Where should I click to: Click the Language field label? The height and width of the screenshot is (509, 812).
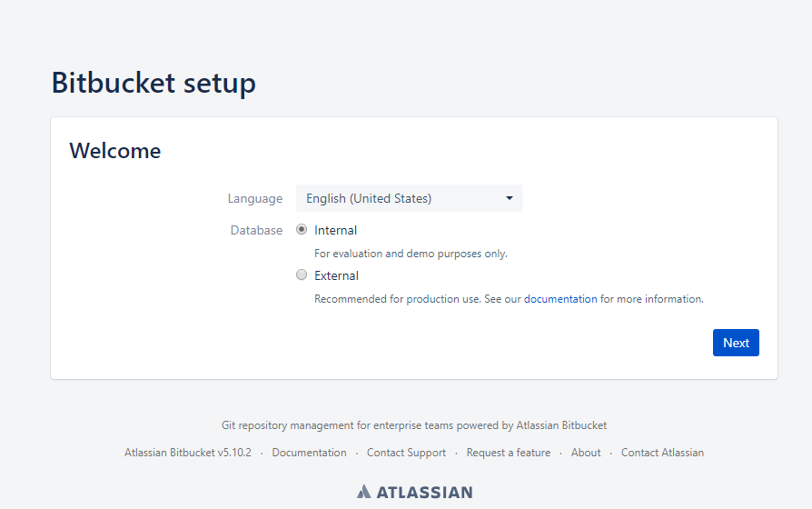point(255,198)
